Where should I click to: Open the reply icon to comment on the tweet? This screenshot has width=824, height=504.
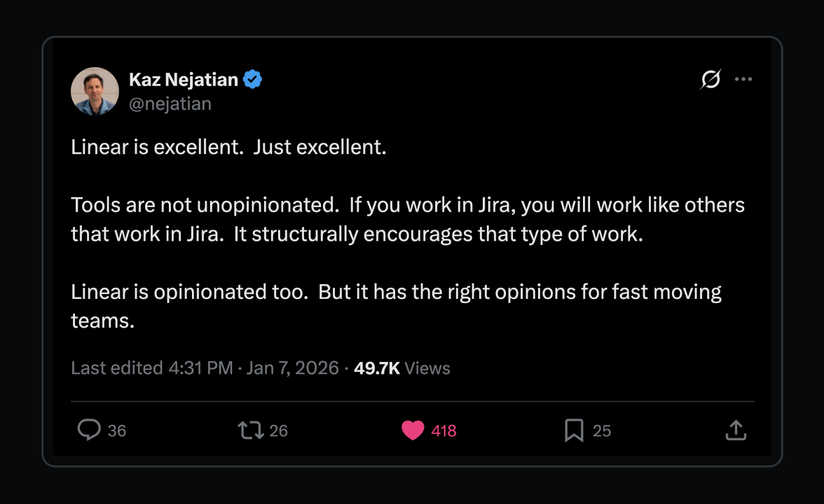[x=90, y=430]
